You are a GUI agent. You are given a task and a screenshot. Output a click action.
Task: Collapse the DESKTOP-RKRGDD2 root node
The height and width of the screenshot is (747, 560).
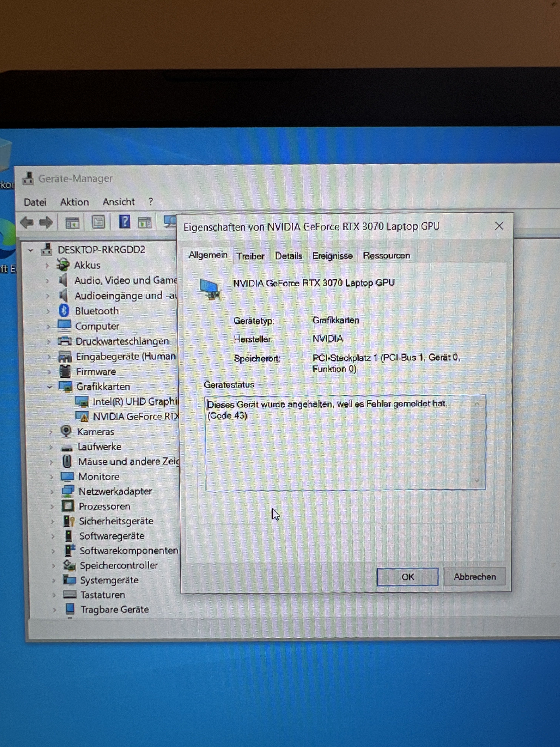click(x=31, y=250)
